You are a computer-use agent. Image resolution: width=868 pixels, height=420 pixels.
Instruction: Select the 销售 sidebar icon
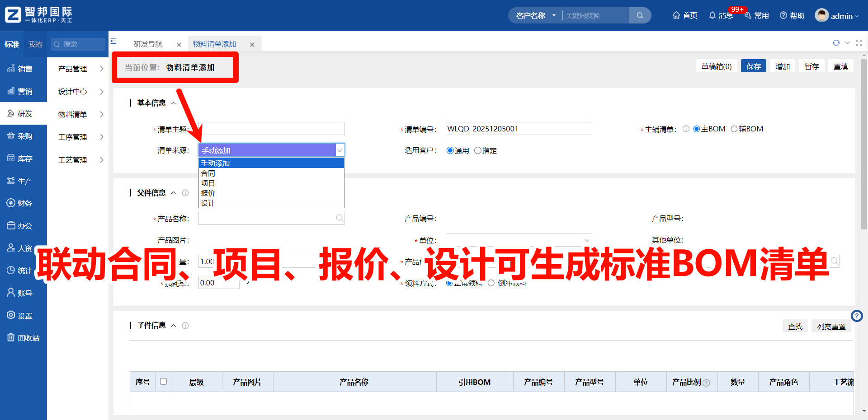point(24,69)
